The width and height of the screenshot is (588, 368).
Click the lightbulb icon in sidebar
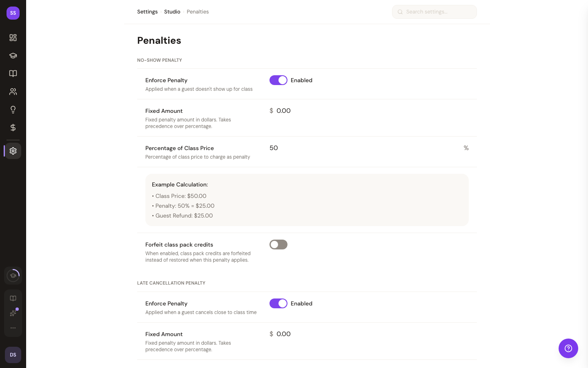coord(13,110)
